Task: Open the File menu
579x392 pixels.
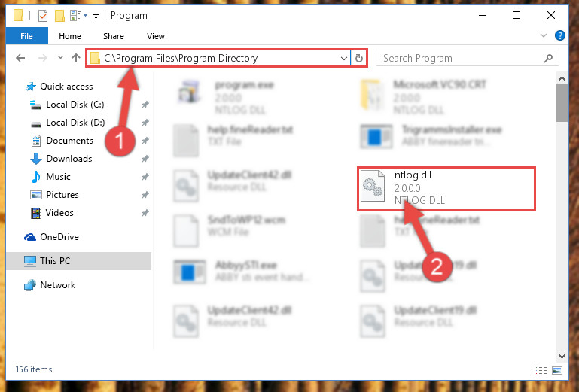Action: [26, 36]
